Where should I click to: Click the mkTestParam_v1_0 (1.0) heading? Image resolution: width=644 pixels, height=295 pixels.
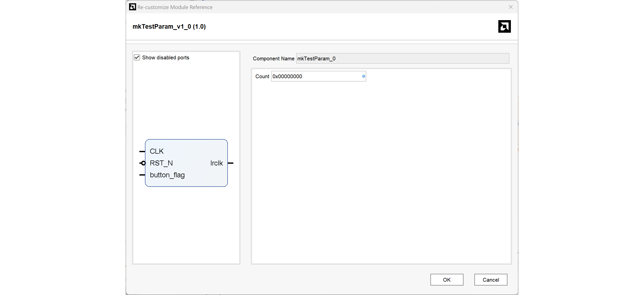click(x=169, y=27)
